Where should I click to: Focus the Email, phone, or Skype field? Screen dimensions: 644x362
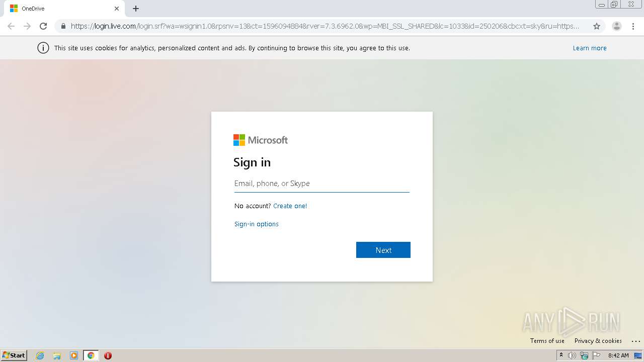click(322, 184)
